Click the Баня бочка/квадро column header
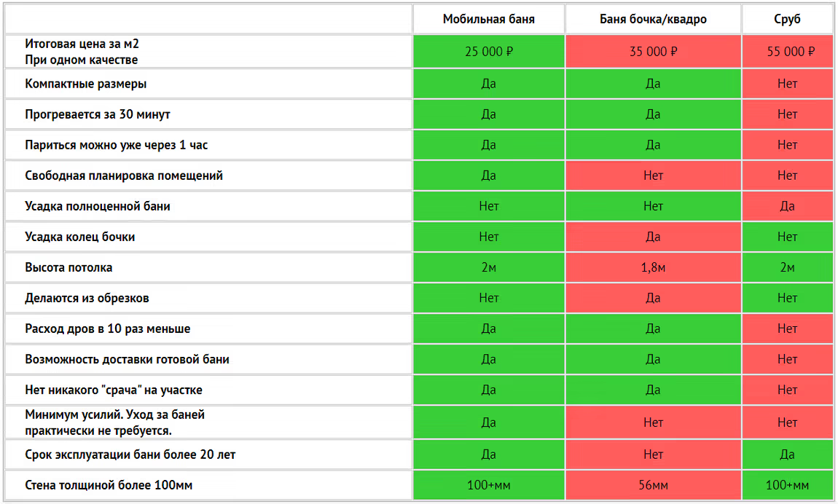 [653, 19]
